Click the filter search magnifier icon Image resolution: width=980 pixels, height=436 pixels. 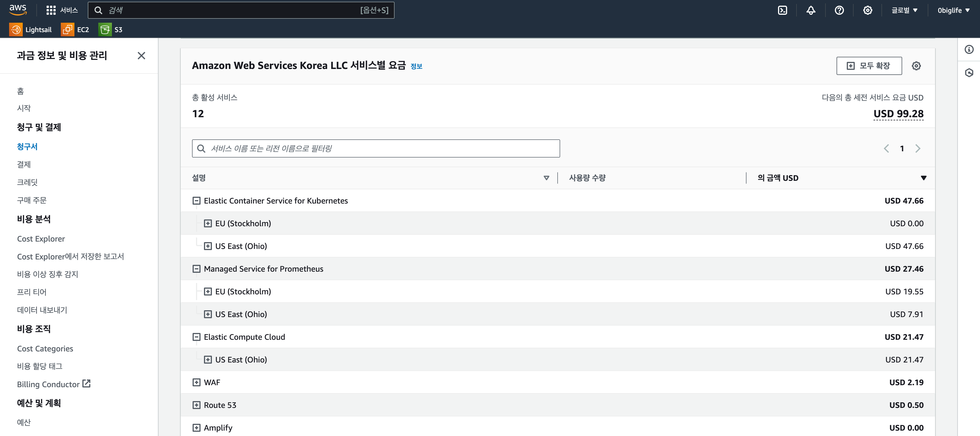click(201, 149)
